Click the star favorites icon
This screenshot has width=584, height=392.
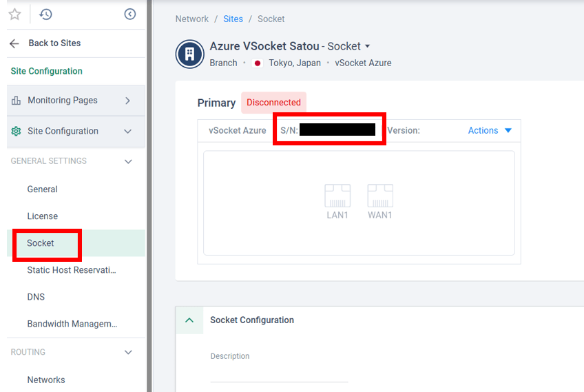pos(14,14)
